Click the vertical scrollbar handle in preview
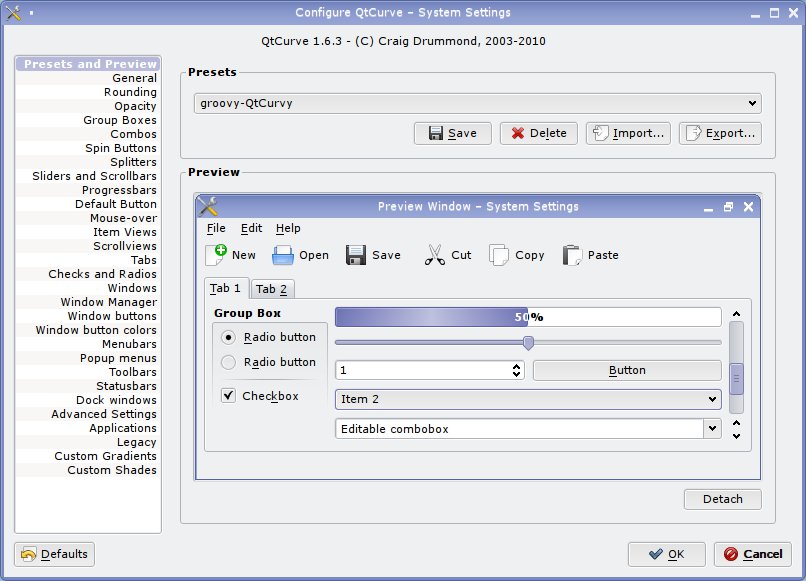 tap(736, 379)
